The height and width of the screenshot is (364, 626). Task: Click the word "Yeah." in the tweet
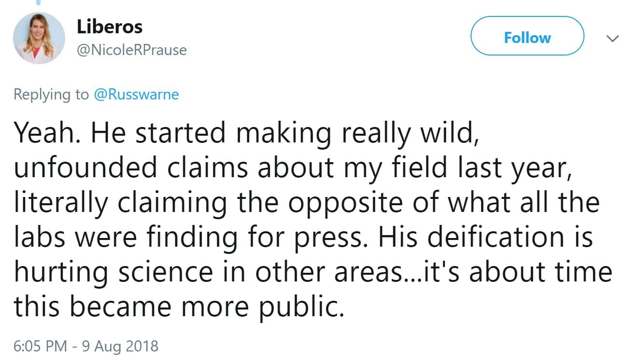[x=45, y=133]
